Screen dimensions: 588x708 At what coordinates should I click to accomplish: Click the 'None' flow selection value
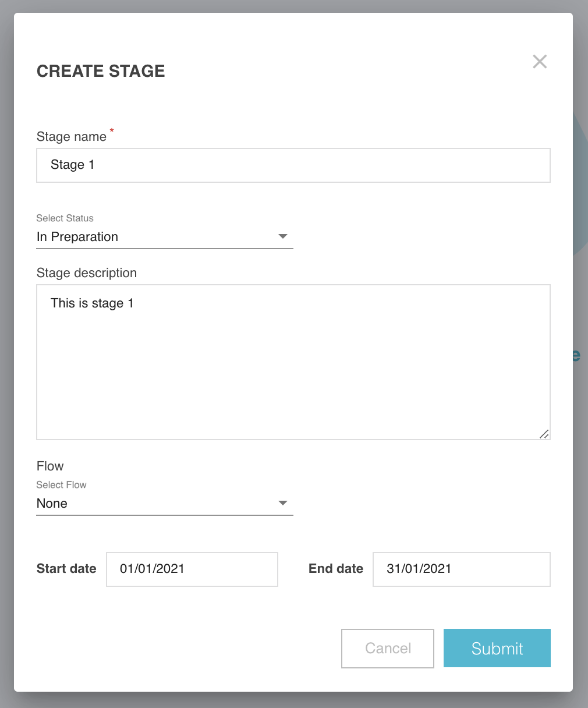tap(52, 504)
